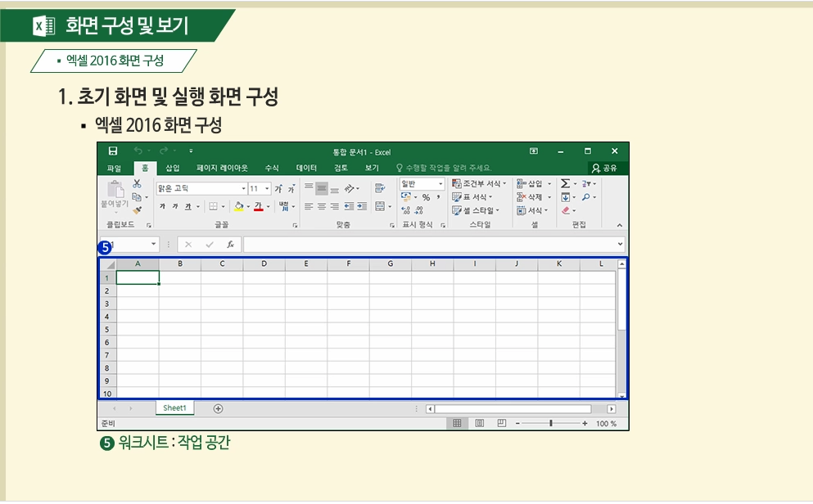The height and width of the screenshot is (504, 813).
Task: Click the 삽입 cells button
Action: coord(534,183)
